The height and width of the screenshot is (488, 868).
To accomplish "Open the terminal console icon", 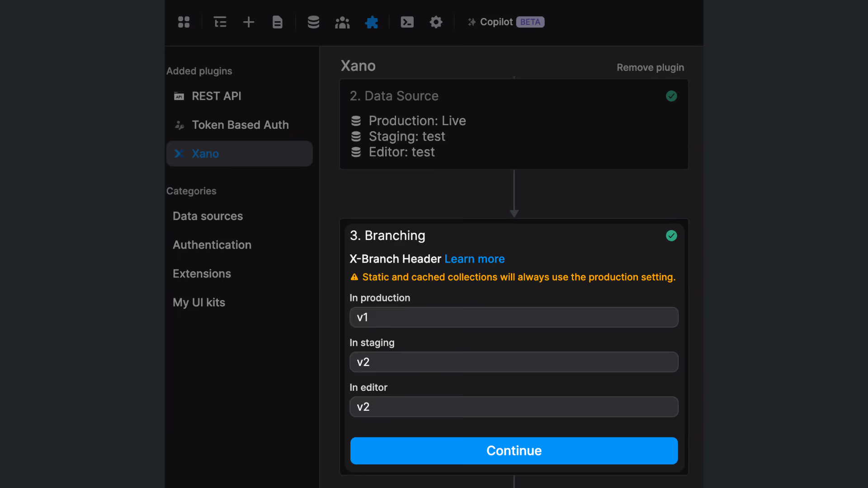I will (x=407, y=22).
